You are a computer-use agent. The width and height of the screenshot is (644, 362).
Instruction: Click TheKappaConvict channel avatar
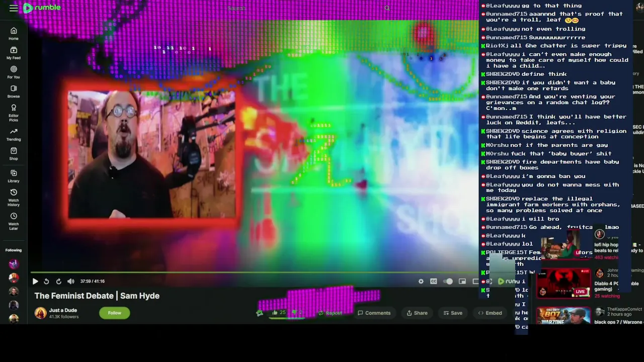(x=599, y=311)
